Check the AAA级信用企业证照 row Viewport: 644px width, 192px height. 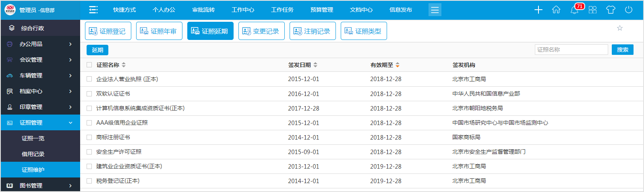click(89, 123)
